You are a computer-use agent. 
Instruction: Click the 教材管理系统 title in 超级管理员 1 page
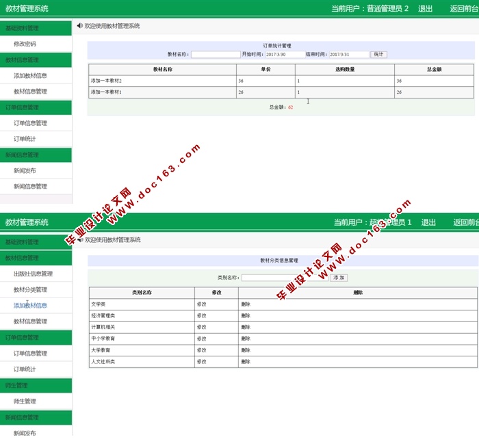(x=27, y=222)
